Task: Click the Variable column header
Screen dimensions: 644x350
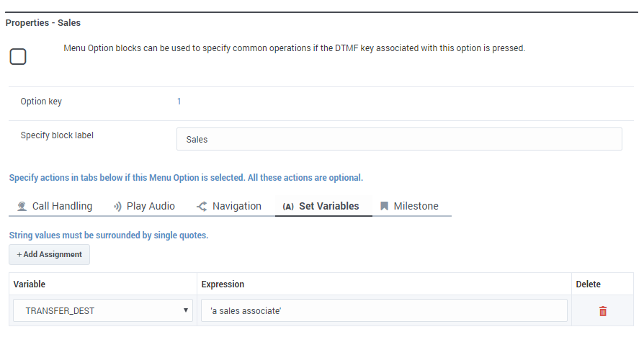Action: (x=29, y=284)
